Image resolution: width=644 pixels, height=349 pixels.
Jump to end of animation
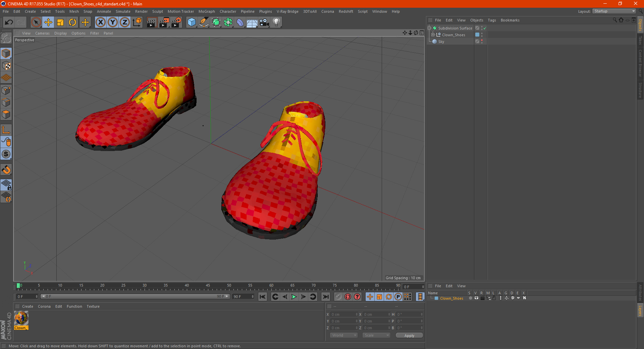(x=325, y=297)
